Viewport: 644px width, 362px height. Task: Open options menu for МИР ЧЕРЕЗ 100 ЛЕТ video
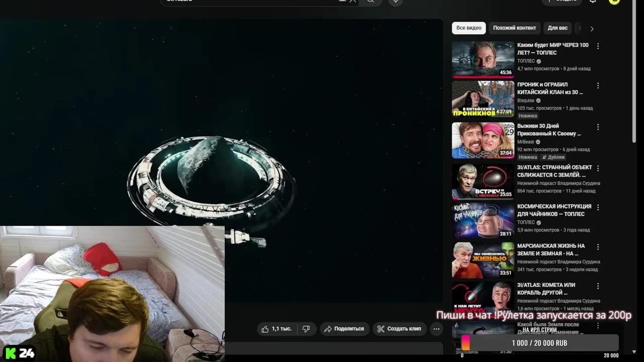pyautogui.click(x=598, y=46)
